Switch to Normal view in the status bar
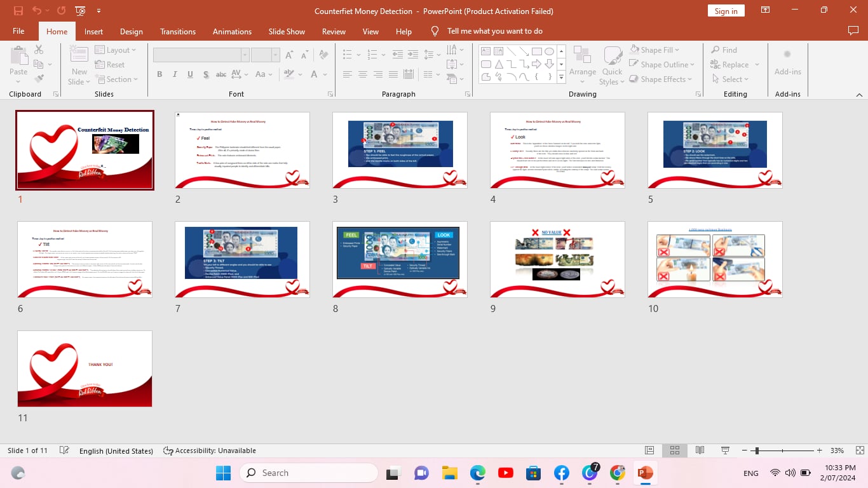Viewport: 868px width, 488px height. point(649,451)
